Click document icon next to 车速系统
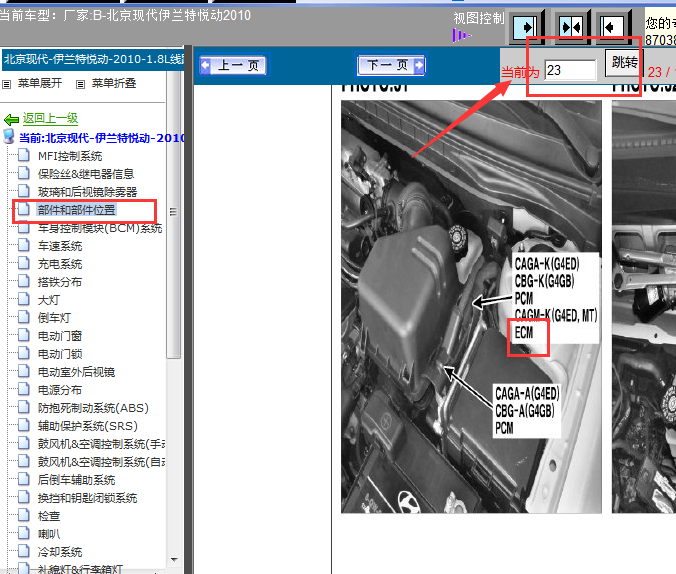The height and width of the screenshot is (574, 676). click(x=24, y=245)
